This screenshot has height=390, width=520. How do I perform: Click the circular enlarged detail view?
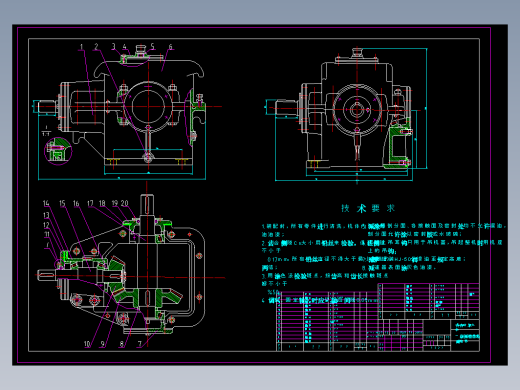[x=58, y=151]
